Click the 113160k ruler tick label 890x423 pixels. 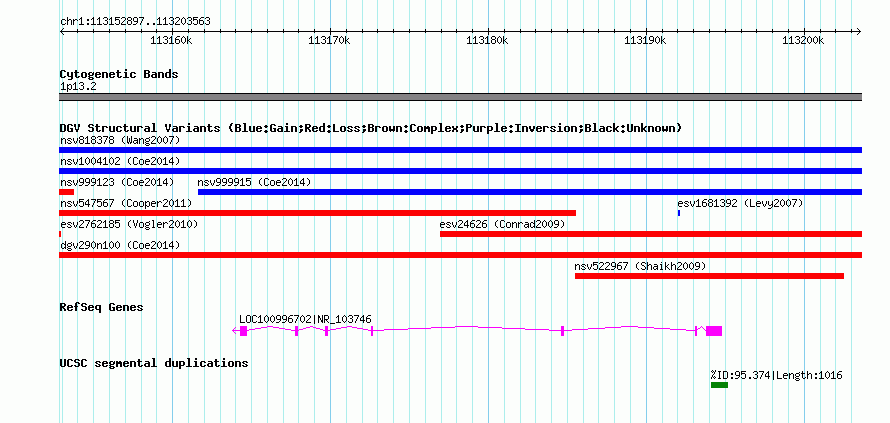(x=171, y=40)
